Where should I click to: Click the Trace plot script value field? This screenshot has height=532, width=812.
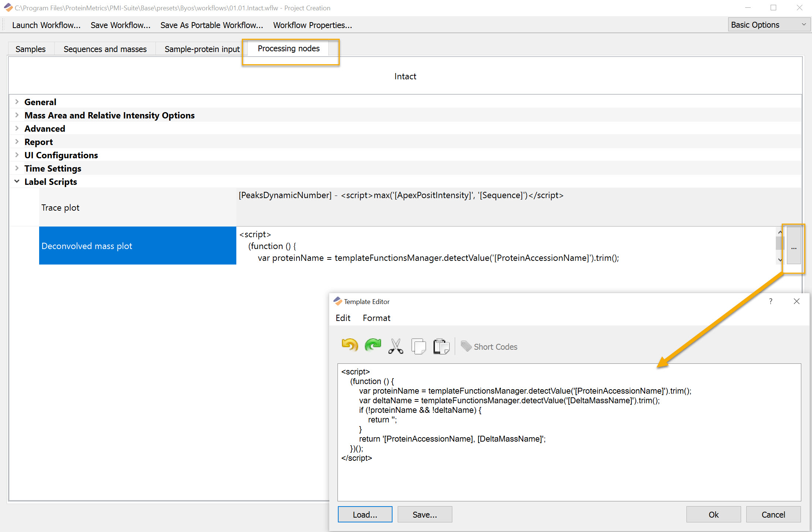coord(518,207)
